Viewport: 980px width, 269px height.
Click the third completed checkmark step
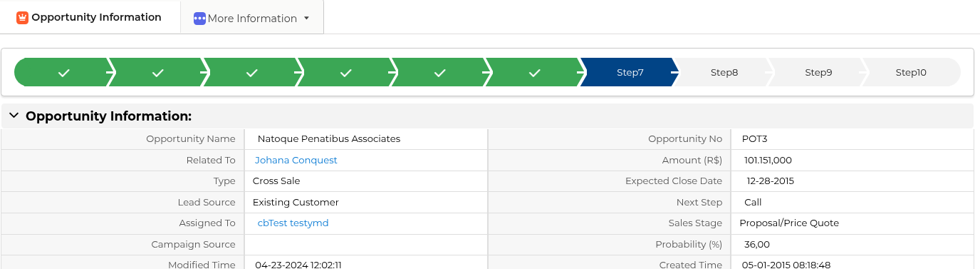[252, 72]
